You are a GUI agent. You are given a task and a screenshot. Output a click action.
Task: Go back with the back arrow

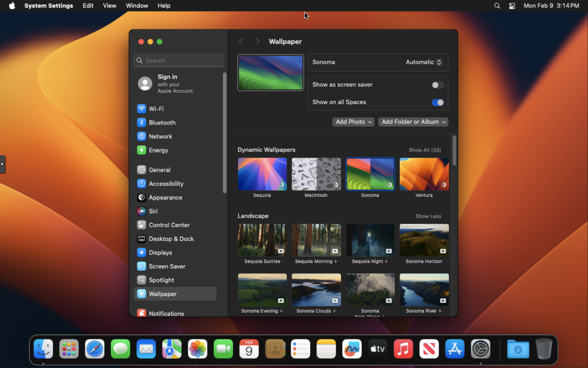241,41
